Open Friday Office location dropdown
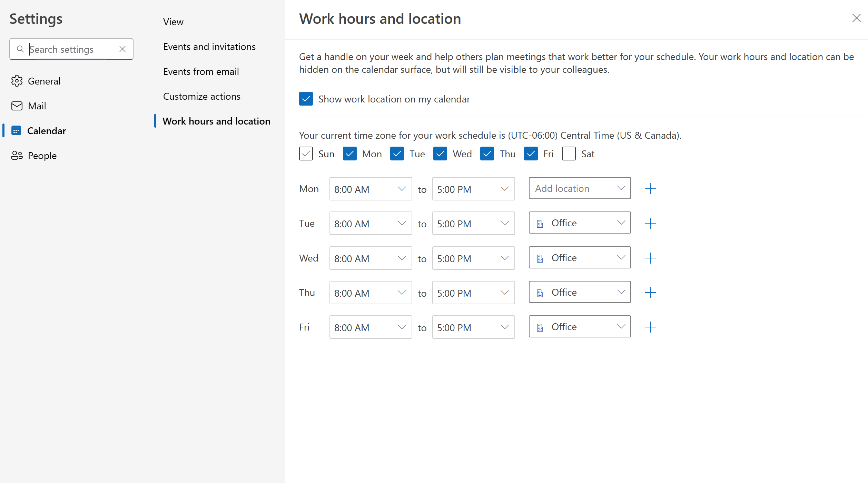 point(580,327)
